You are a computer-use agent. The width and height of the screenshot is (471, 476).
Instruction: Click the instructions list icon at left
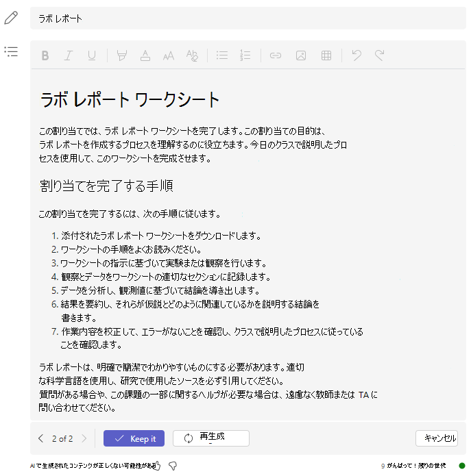pyautogui.click(x=11, y=51)
